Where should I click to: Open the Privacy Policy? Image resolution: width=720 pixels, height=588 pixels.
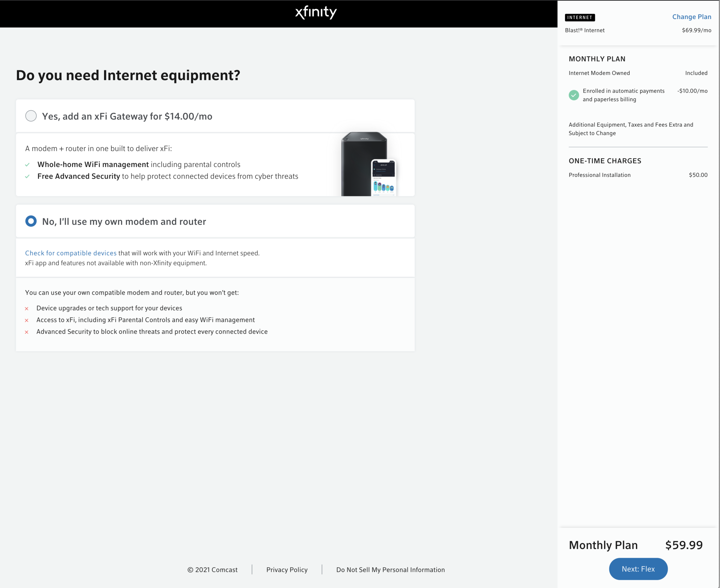click(x=286, y=570)
